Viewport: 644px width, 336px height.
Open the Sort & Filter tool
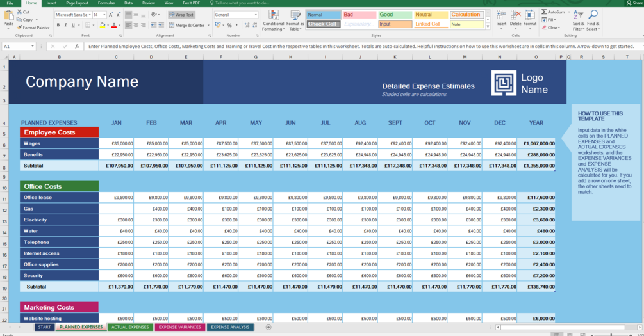(578, 20)
